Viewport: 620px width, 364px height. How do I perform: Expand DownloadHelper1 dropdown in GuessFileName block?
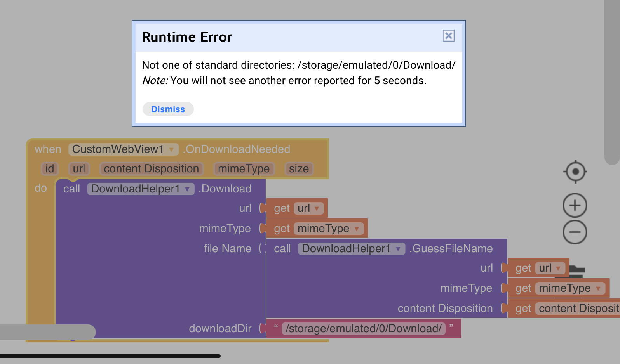click(398, 249)
